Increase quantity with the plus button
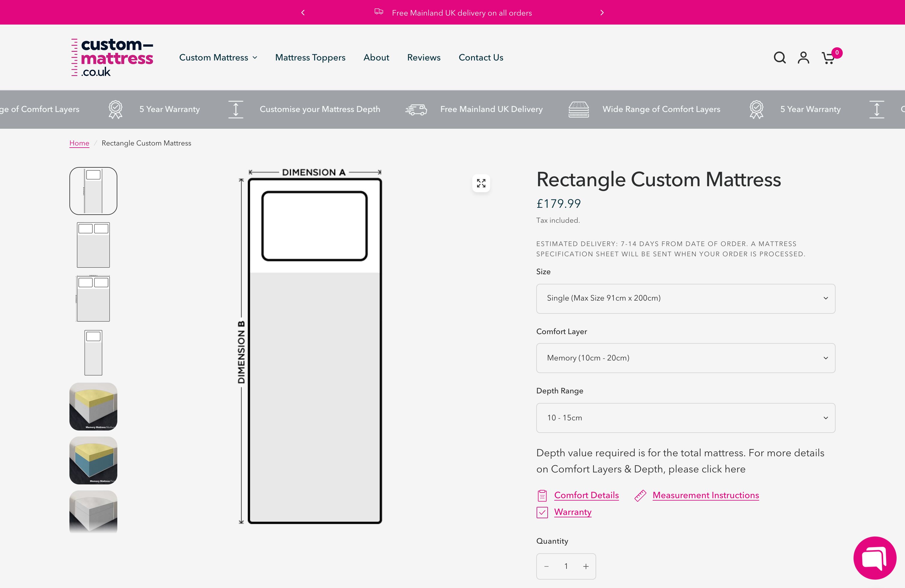Viewport: 905px width, 588px height. click(586, 566)
